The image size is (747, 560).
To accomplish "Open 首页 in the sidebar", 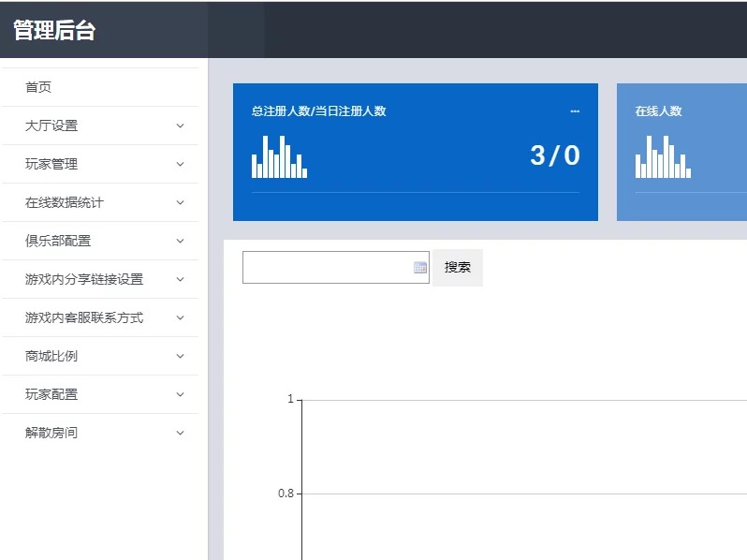I will 38,87.
